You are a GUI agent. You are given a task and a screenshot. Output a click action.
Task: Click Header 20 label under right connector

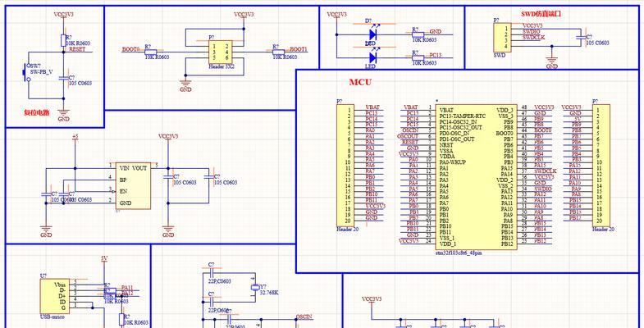pos(603,229)
